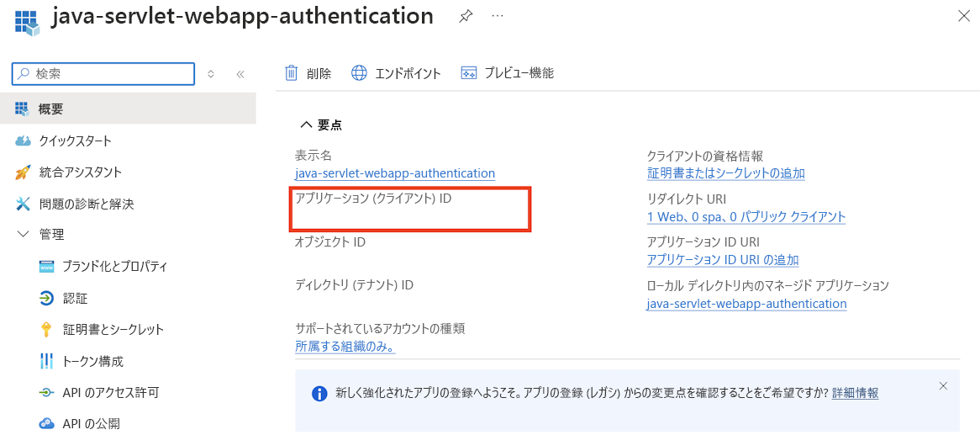Open アプリケーション ID URI の追加 link
Screen dimensions: 980x435
(723, 260)
